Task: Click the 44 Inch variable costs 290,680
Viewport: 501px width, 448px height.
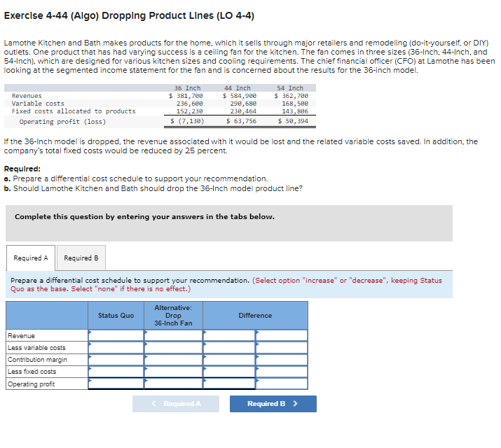Action: click(x=243, y=104)
